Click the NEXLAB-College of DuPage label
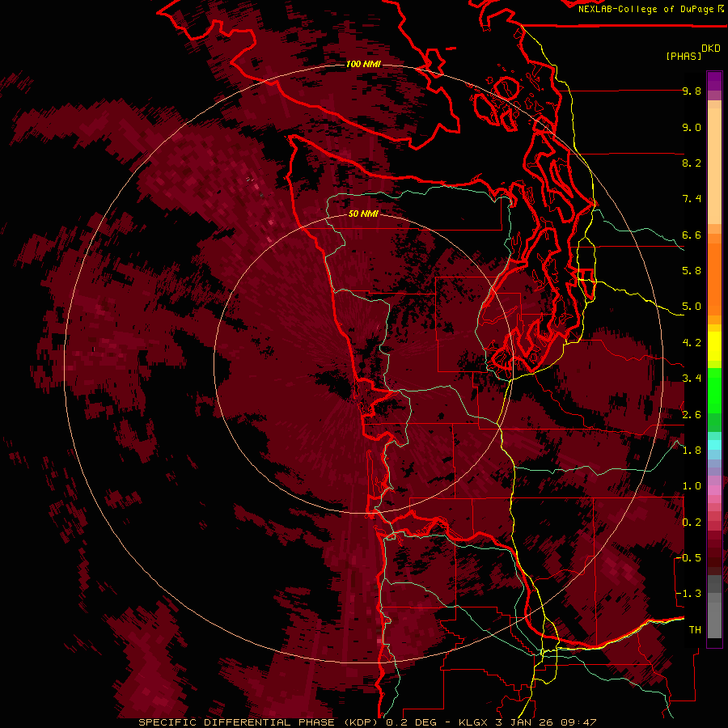Image resolution: width=728 pixels, height=728 pixels. (x=645, y=9)
